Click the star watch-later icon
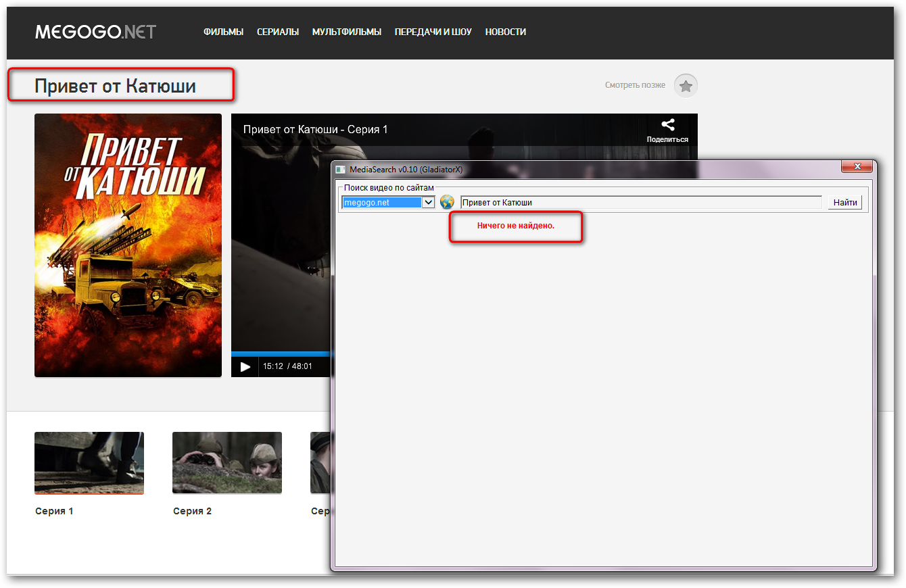The width and height of the screenshot is (906, 588). pos(686,86)
